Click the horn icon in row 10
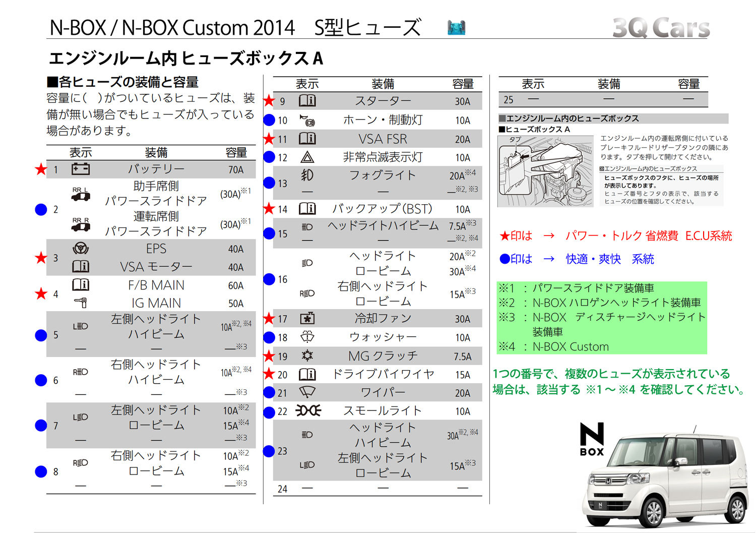Screen dimensions: 756x533 [307, 120]
